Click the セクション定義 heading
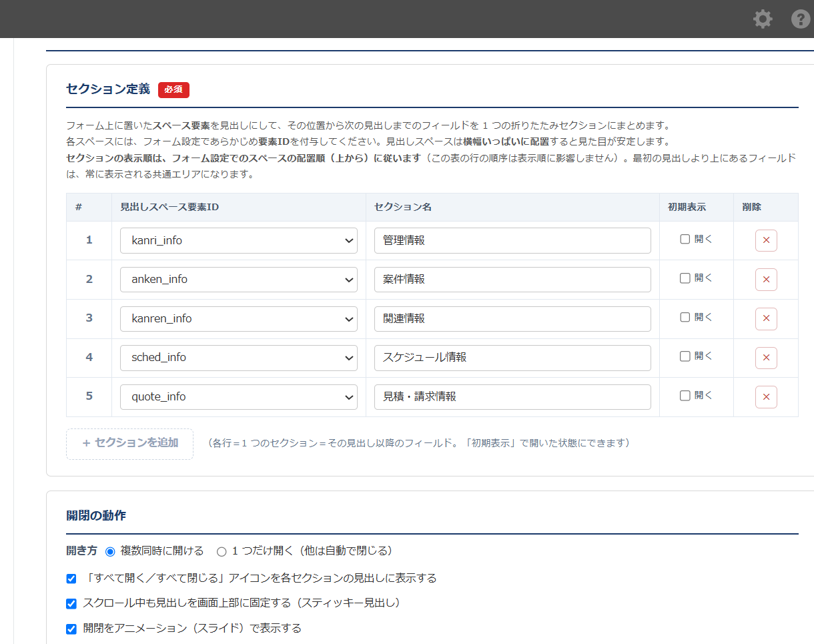The height and width of the screenshot is (644, 814). pyautogui.click(x=108, y=89)
